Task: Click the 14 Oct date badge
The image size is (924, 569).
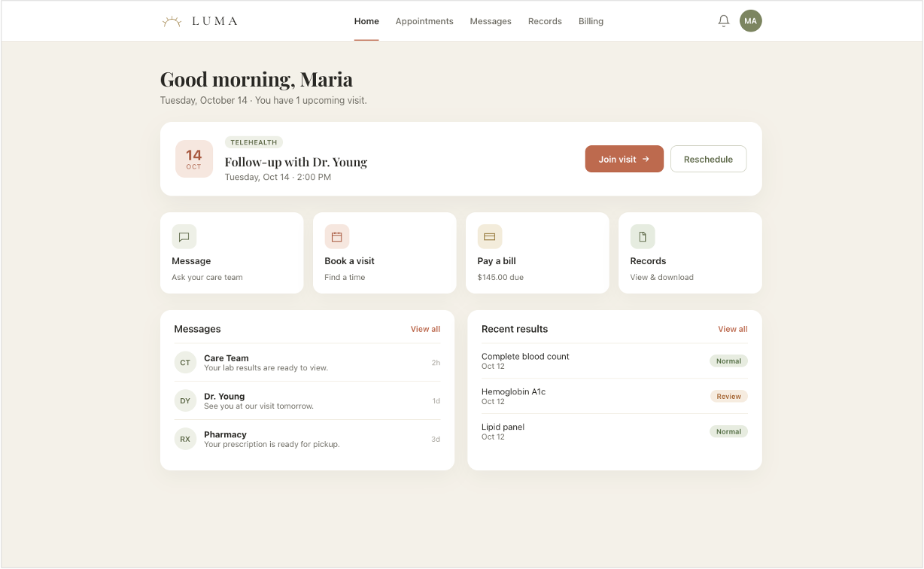Action: point(194,159)
